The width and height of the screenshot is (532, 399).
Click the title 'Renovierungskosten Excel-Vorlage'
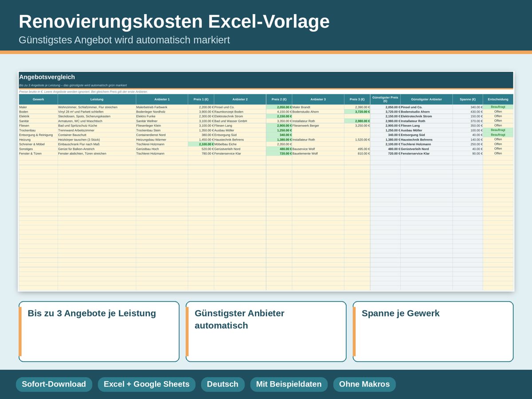174,22
